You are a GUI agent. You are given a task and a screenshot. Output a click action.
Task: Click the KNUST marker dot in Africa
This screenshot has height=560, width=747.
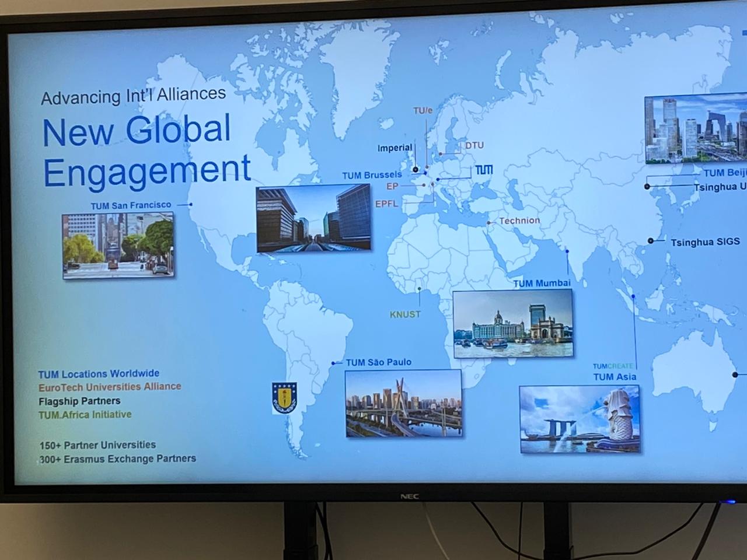[x=419, y=289]
